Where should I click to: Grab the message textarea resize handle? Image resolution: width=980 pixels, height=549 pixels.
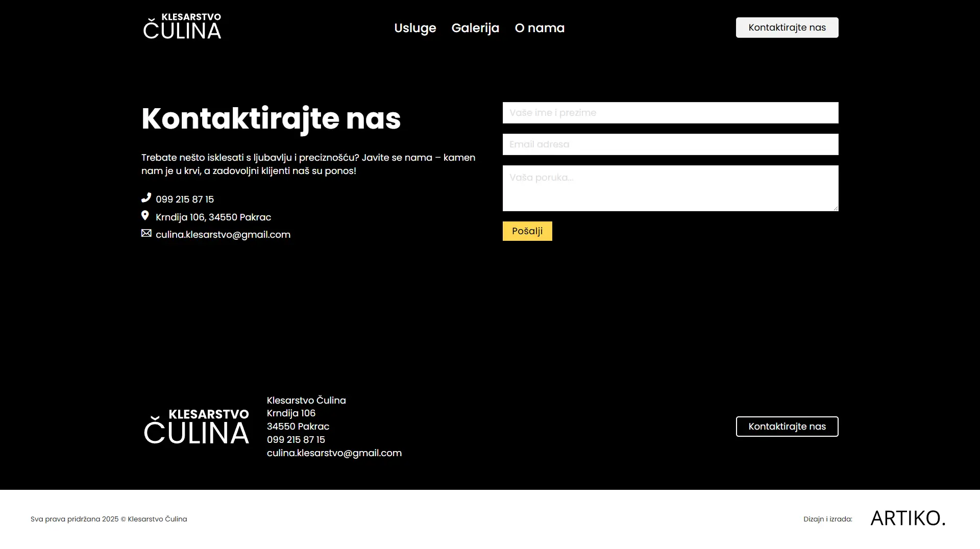[836, 208]
